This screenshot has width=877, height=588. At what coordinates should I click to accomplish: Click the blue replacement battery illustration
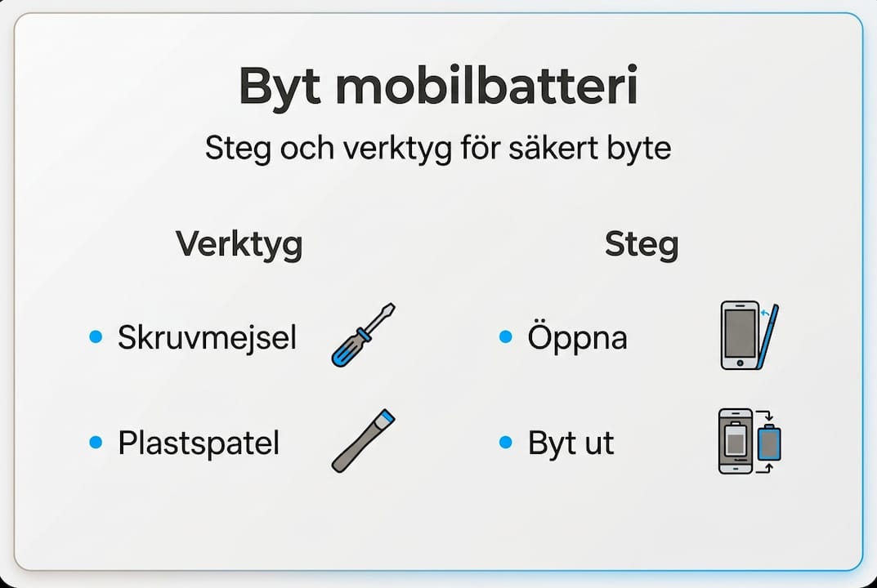pos(769,443)
